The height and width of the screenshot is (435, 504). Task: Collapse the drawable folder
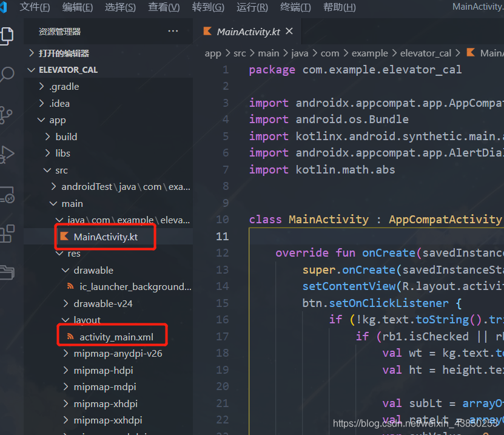tap(109, 271)
